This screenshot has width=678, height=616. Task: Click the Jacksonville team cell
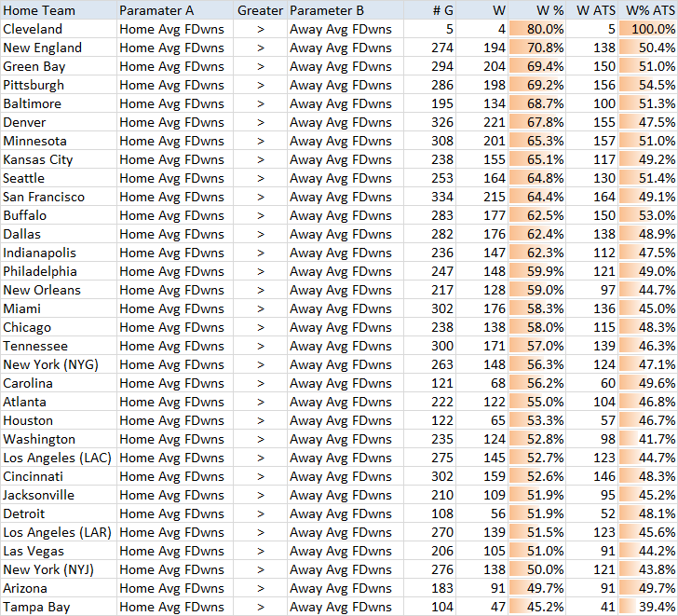pyautogui.click(x=59, y=494)
